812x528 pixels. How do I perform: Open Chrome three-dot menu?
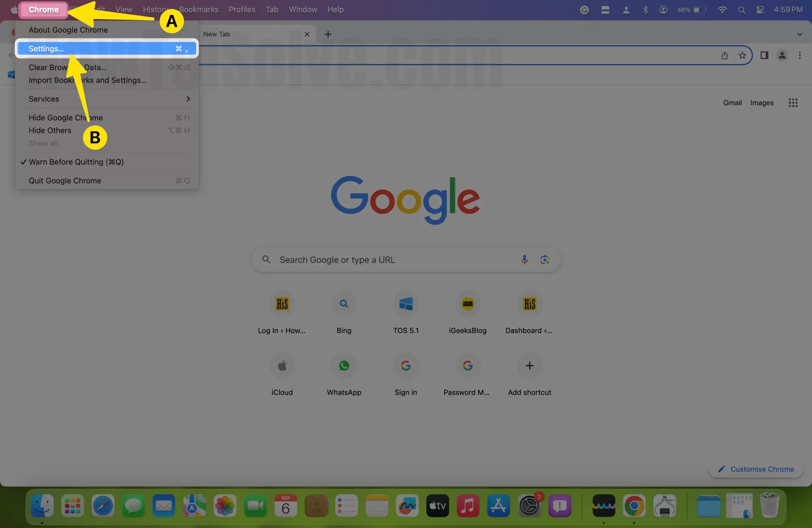pyautogui.click(x=800, y=55)
